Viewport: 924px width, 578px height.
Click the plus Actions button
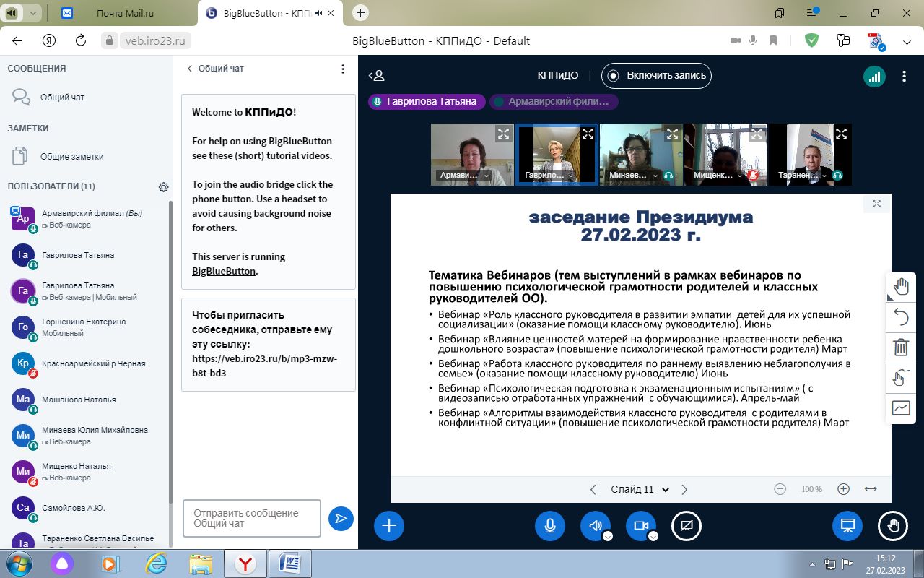[x=388, y=526]
